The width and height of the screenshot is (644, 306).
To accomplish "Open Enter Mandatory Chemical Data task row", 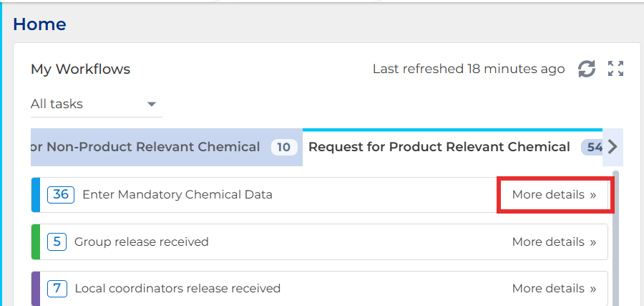I will 320,195.
